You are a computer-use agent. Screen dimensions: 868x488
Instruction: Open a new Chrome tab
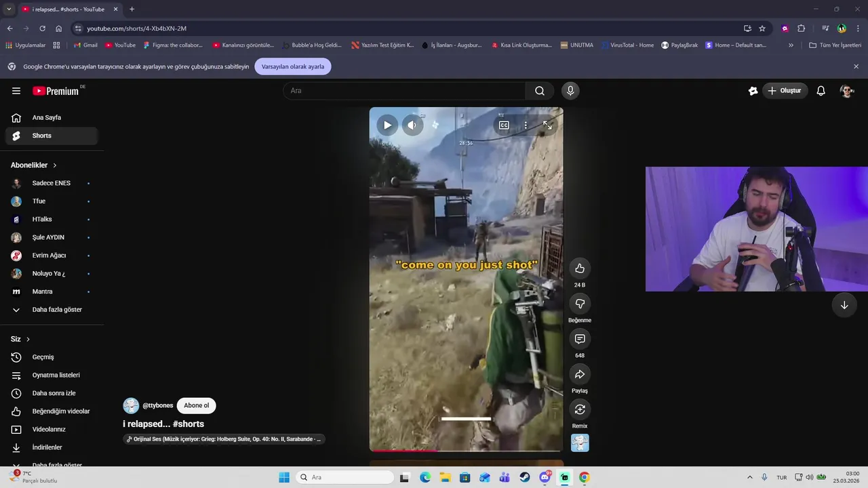coord(132,9)
